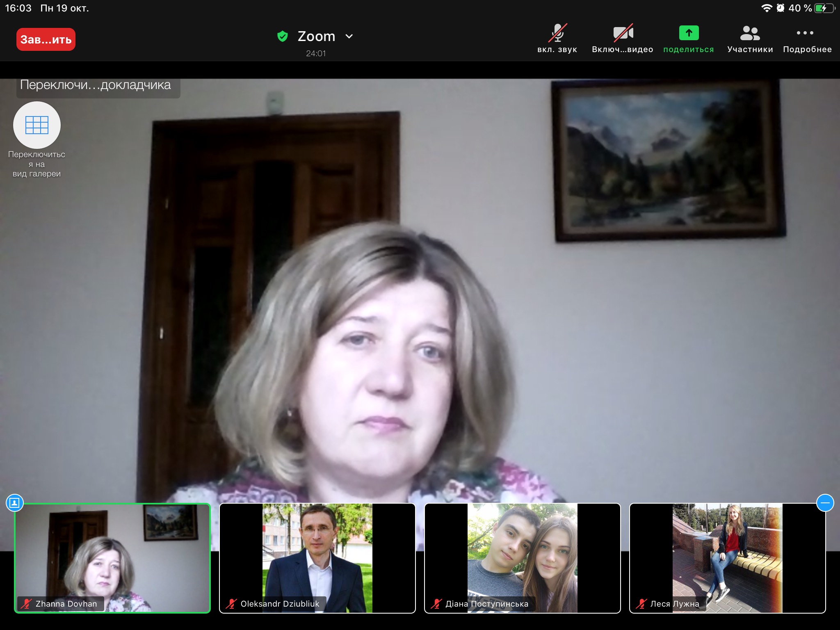
Task: Tap the battery indicator in status bar
Action: 825,8
